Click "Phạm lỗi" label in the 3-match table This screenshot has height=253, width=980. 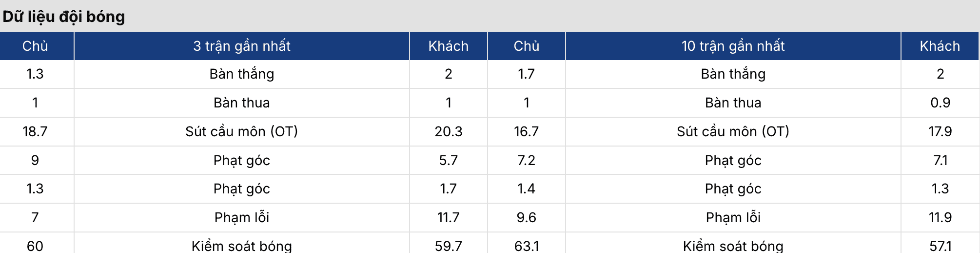242,217
